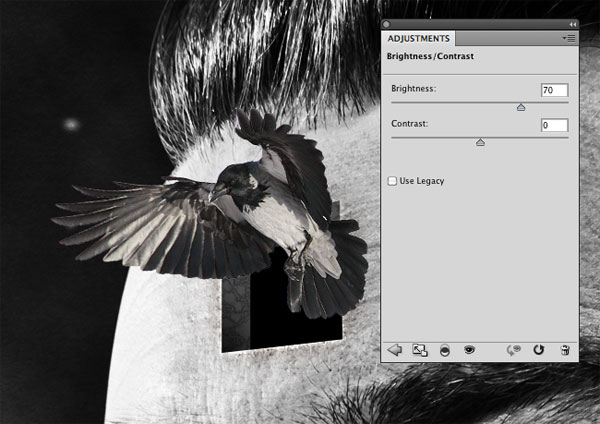Reset adjustment to defaults icon
Image resolution: width=600 pixels, height=424 pixels.
tap(539, 350)
